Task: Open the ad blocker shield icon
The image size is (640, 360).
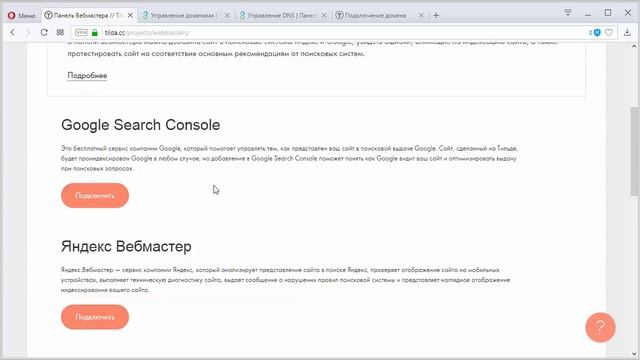Action: point(597,32)
